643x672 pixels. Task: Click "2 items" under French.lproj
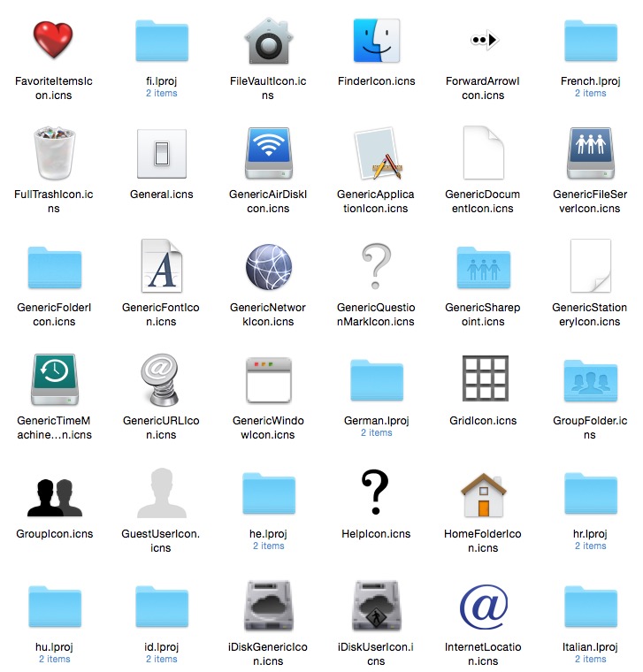590,93
